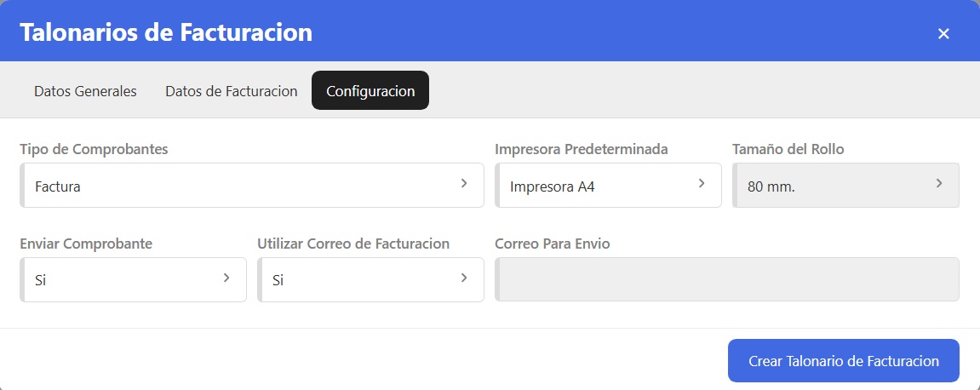980x390 pixels.
Task: Click the Correo Para Envio label
Action: (552, 244)
